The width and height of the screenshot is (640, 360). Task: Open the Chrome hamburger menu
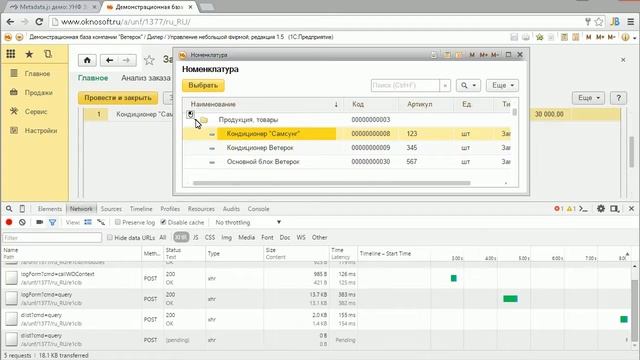[631, 22]
